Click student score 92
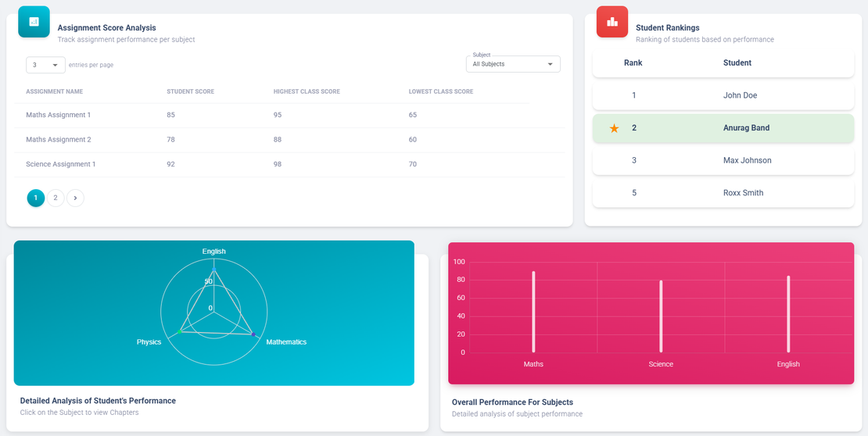Screen dimensions: 868x436 [x=170, y=164]
